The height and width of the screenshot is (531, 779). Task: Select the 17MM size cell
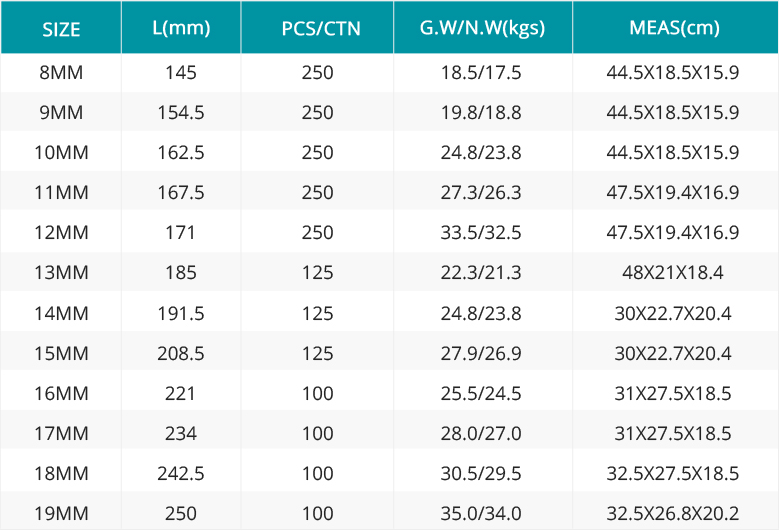(x=61, y=433)
